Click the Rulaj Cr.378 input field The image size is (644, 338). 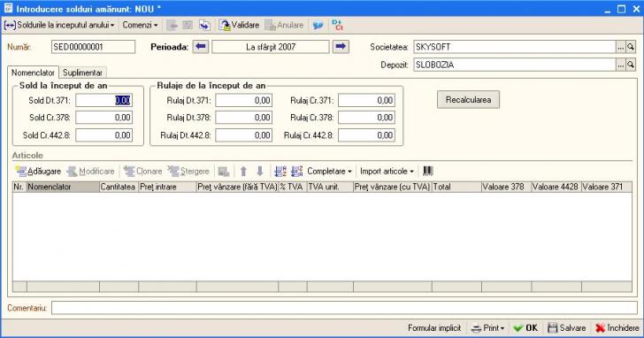366,118
